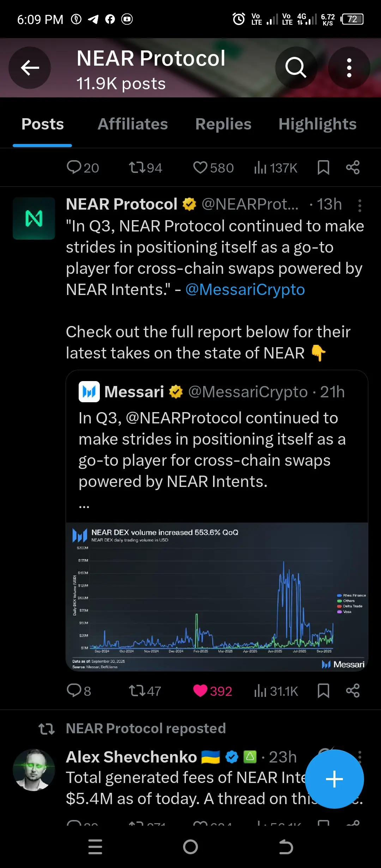
Task: Open Alex Shevchenko's profile picture
Action: [x=34, y=770]
